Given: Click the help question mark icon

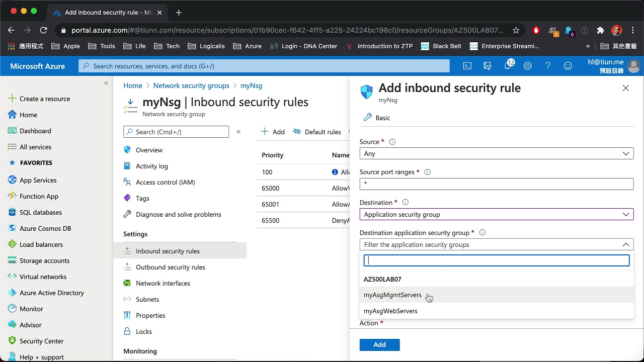Looking at the screenshot, I should pos(548,66).
